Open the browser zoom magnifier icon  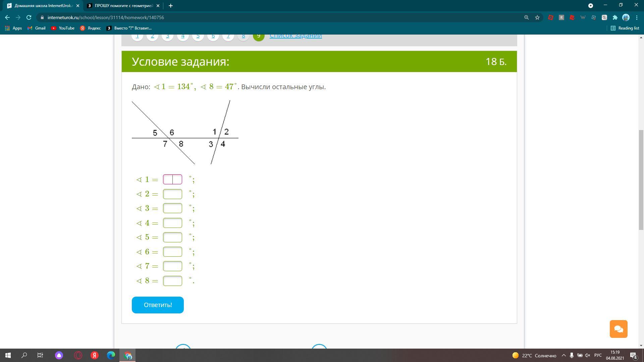click(526, 17)
